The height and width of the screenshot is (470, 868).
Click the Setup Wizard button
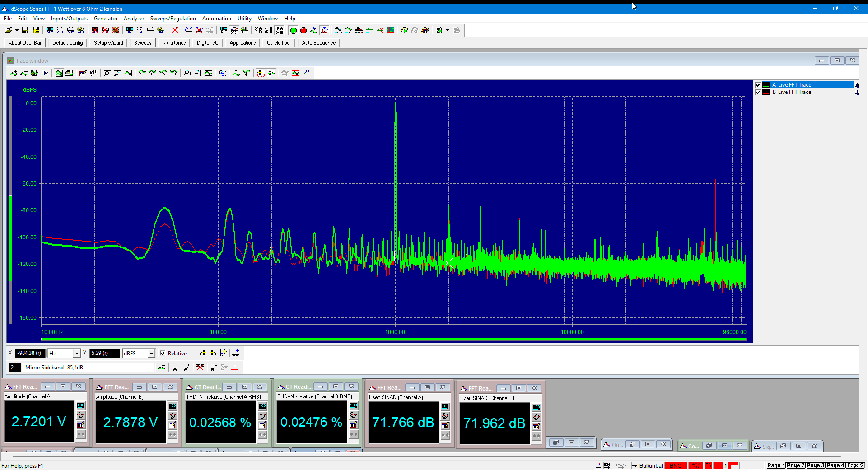[x=108, y=43]
